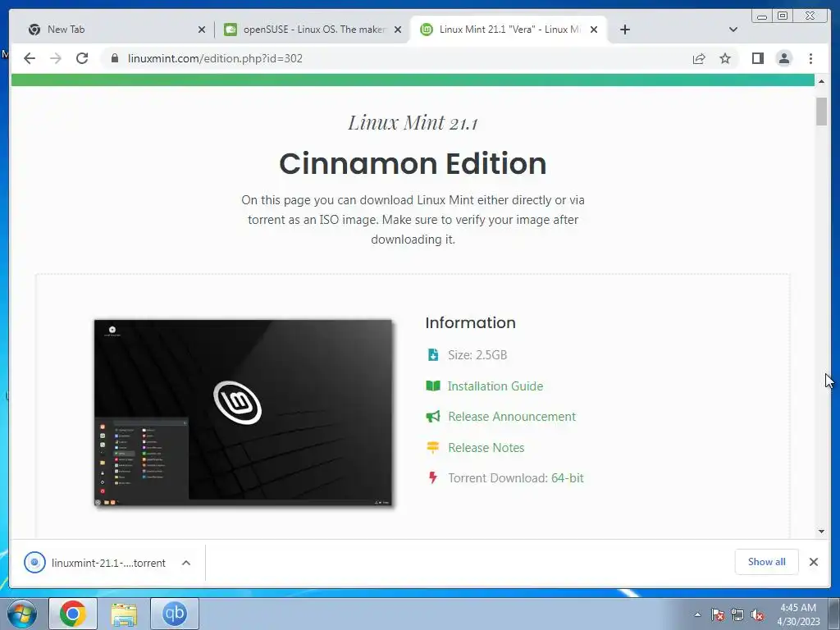Click the Chrome taskbar icon

click(x=73, y=614)
